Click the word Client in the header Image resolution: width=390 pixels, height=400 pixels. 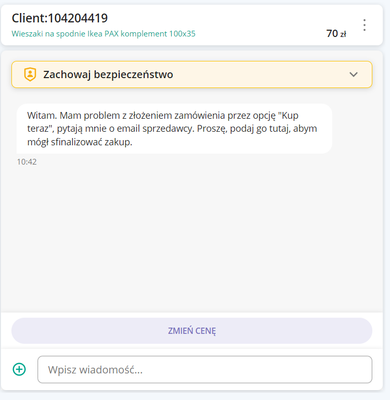click(28, 18)
